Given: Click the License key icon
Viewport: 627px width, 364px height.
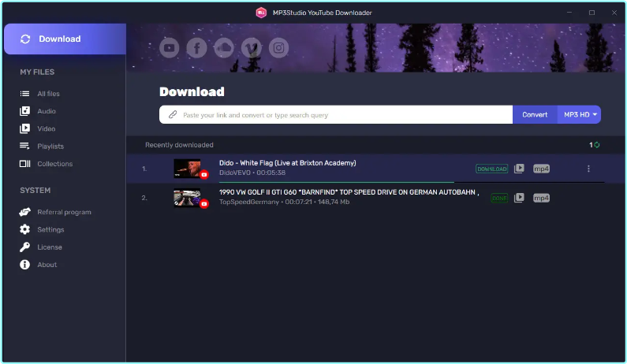Looking at the screenshot, I should [x=24, y=247].
